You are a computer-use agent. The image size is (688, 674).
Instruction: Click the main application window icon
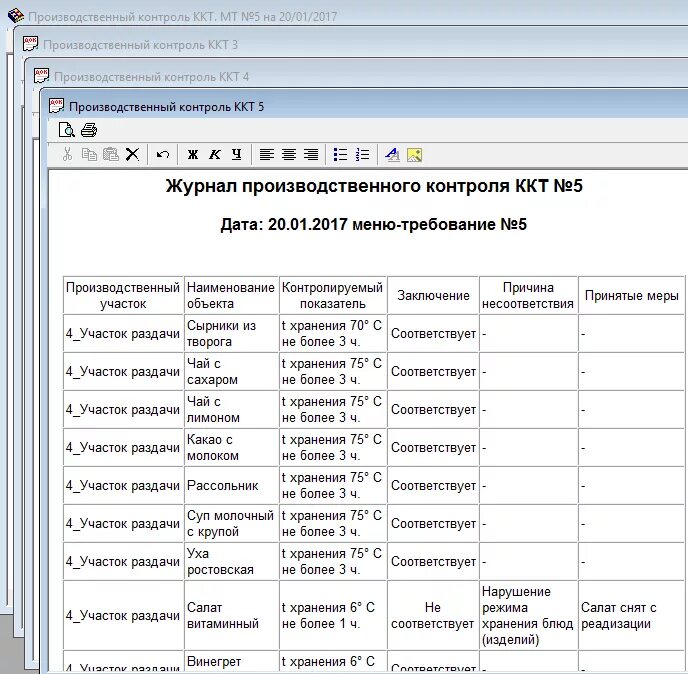pyautogui.click(x=16, y=15)
